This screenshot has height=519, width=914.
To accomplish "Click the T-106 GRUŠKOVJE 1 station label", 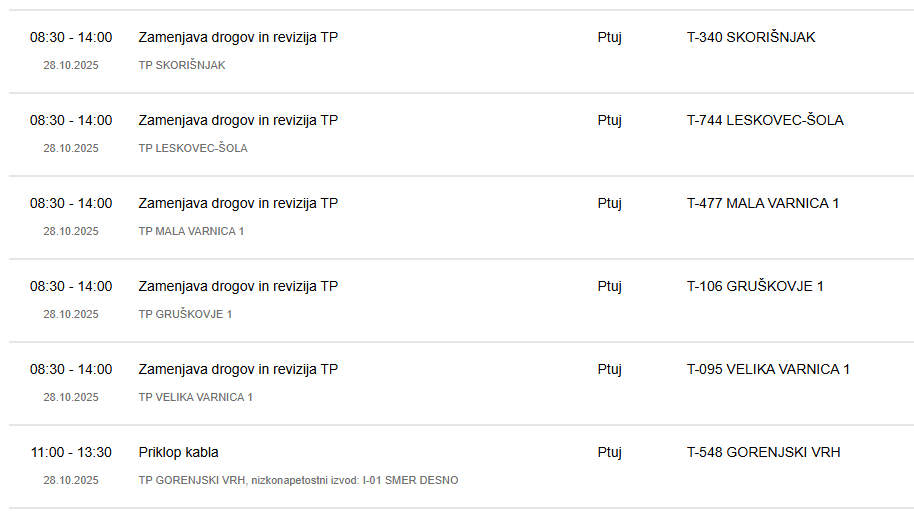I will tap(755, 287).
